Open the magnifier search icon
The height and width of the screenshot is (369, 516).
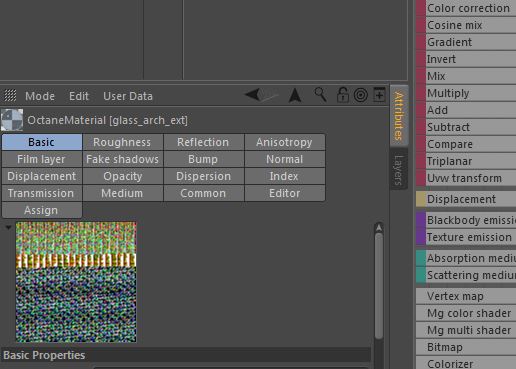click(320, 95)
